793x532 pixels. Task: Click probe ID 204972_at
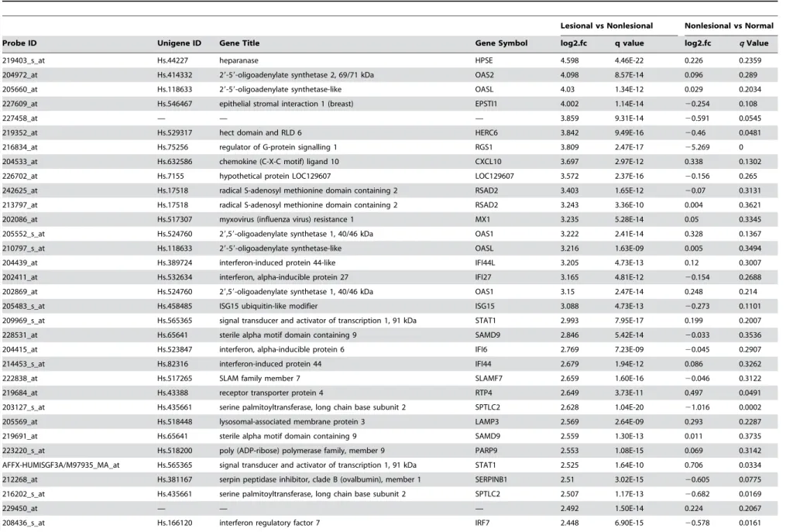pos(19,75)
